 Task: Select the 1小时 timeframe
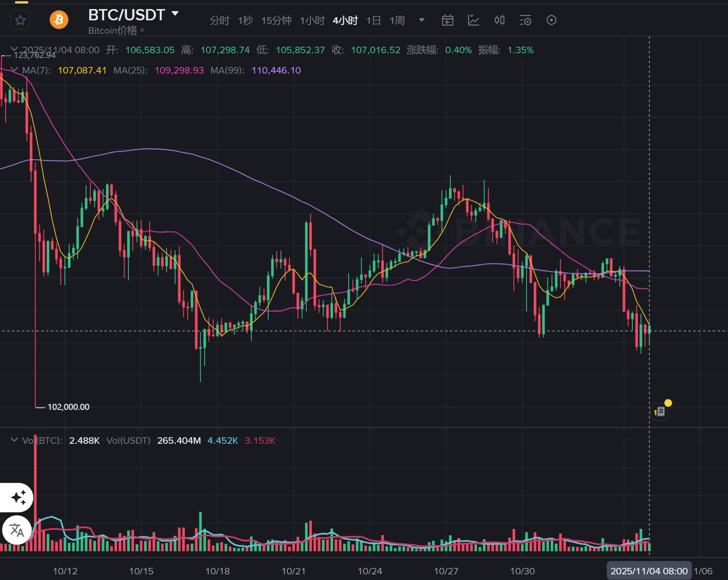coord(312,20)
